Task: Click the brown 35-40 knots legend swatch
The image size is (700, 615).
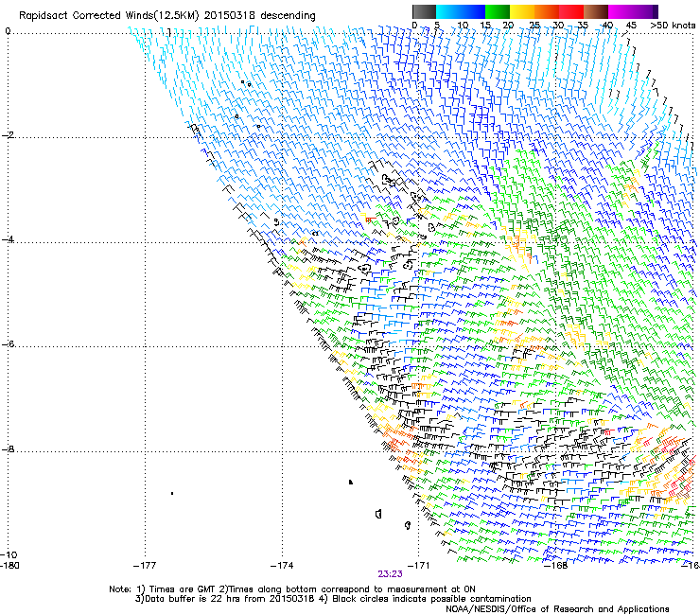Action: coord(596,11)
